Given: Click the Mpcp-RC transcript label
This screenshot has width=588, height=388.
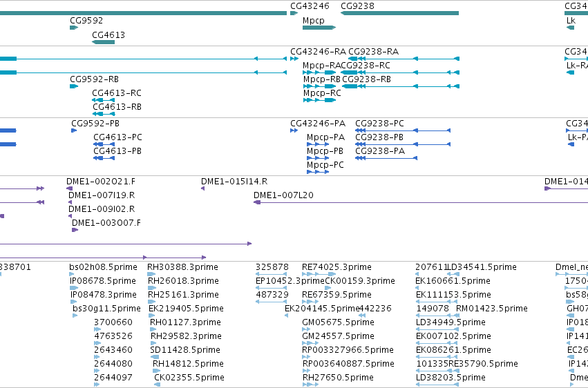Looking at the screenshot, I should point(322,93).
